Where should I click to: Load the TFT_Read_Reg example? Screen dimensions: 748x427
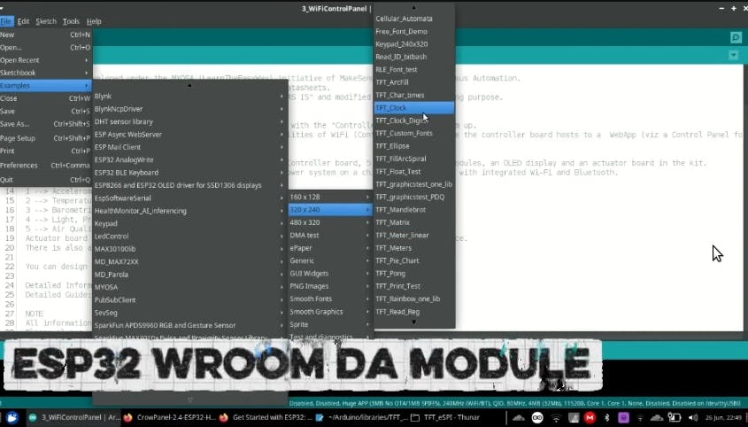[414, 312]
